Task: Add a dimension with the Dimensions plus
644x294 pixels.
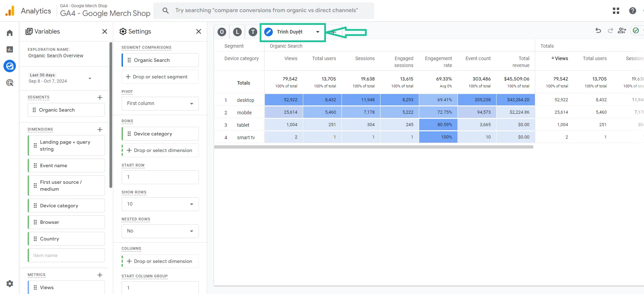Action: coord(100,130)
